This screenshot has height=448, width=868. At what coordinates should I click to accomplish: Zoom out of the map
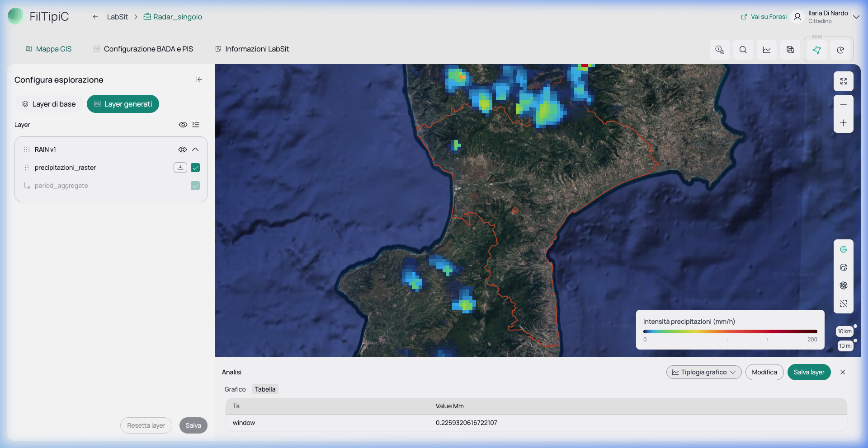pyautogui.click(x=843, y=104)
